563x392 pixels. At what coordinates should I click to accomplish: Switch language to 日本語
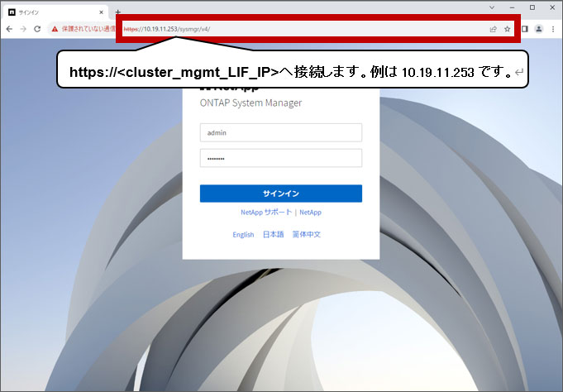273,235
